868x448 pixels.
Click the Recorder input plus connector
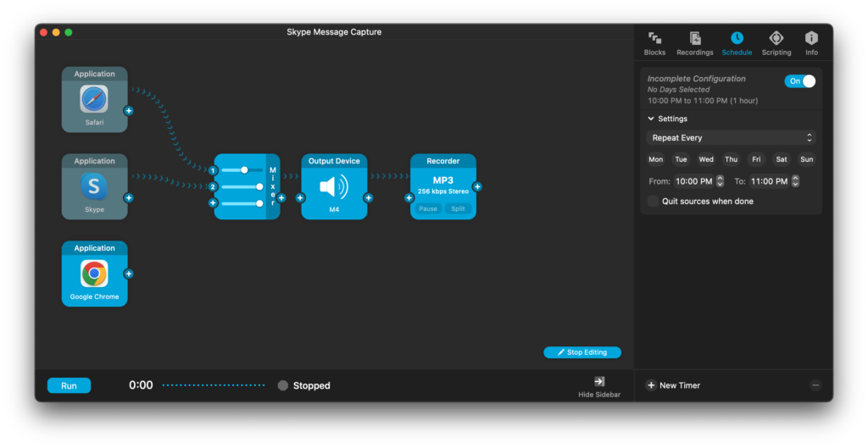coord(409,198)
